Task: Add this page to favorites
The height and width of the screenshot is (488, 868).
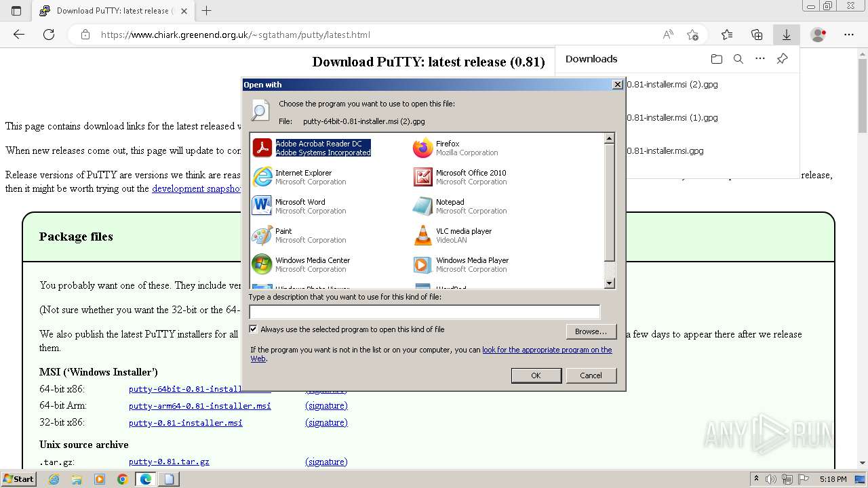Action: point(692,35)
